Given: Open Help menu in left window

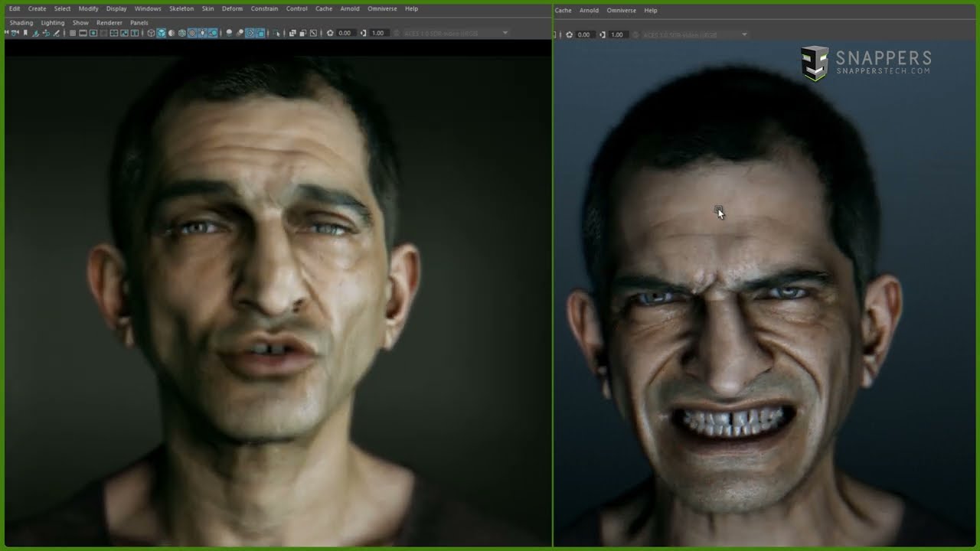Looking at the screenshot, I should pyautogui.click(x=411, y=9).
